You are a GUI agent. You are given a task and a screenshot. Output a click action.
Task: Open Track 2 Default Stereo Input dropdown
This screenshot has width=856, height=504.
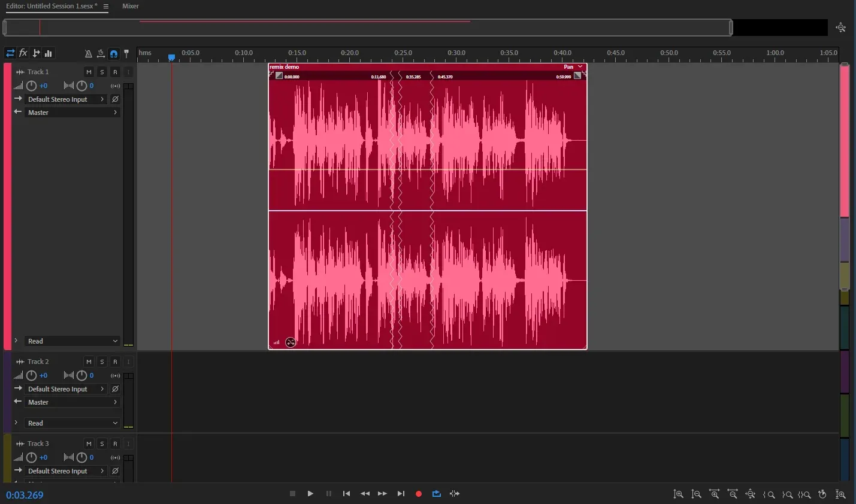66,389
